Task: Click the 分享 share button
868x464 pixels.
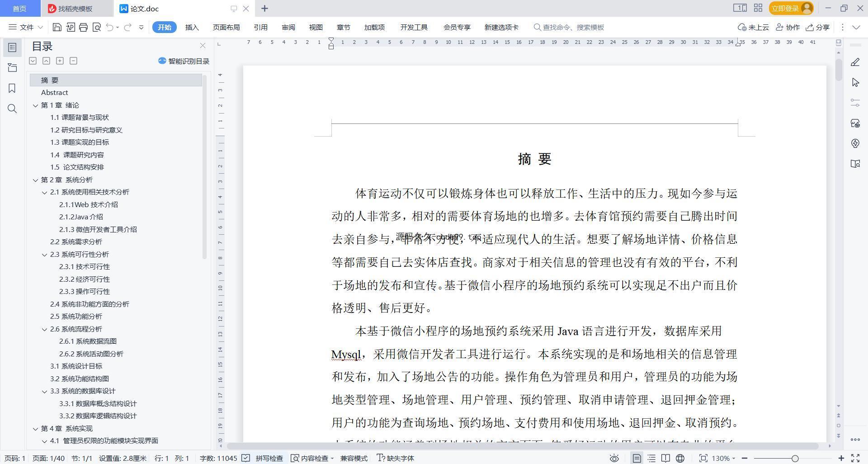Action: point(818,27)
